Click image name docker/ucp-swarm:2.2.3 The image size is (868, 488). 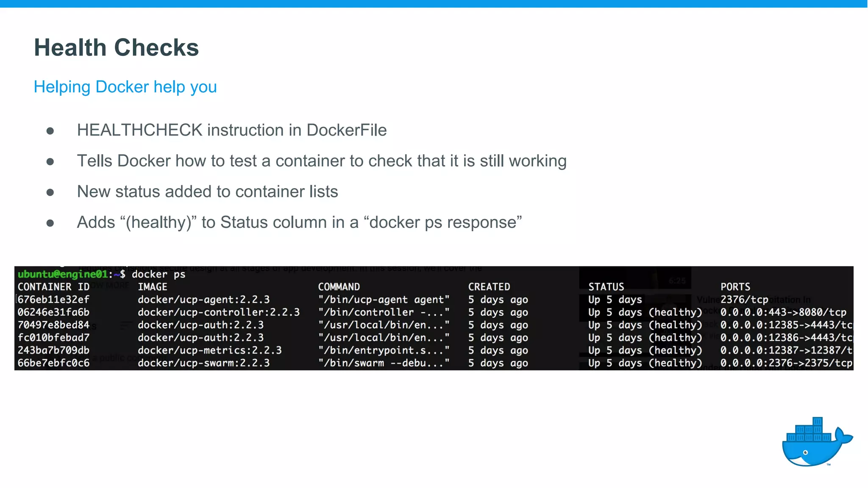pyautogui.click(x=204, y=363)
